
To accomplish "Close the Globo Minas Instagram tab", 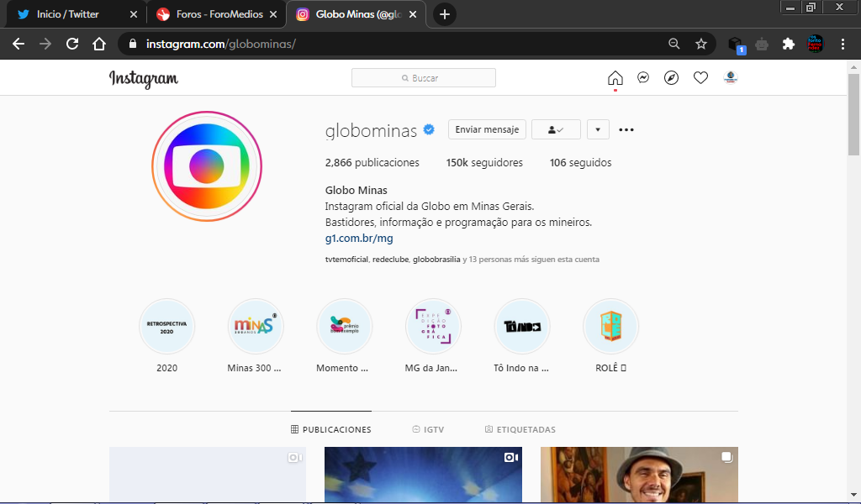I will coord(413,14).
